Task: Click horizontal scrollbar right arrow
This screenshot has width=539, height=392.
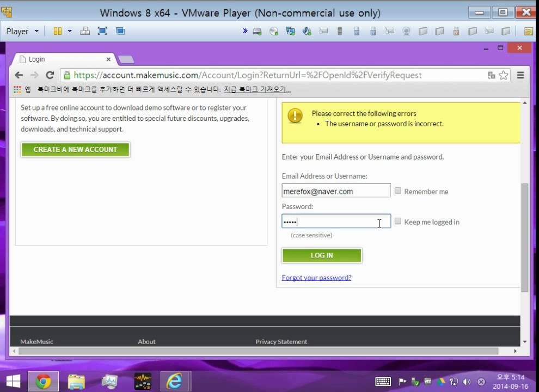Action: 515,351
